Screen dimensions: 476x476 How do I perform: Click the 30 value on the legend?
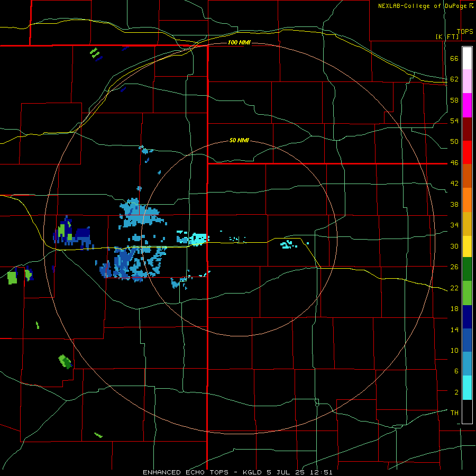(x=454, y=246)
